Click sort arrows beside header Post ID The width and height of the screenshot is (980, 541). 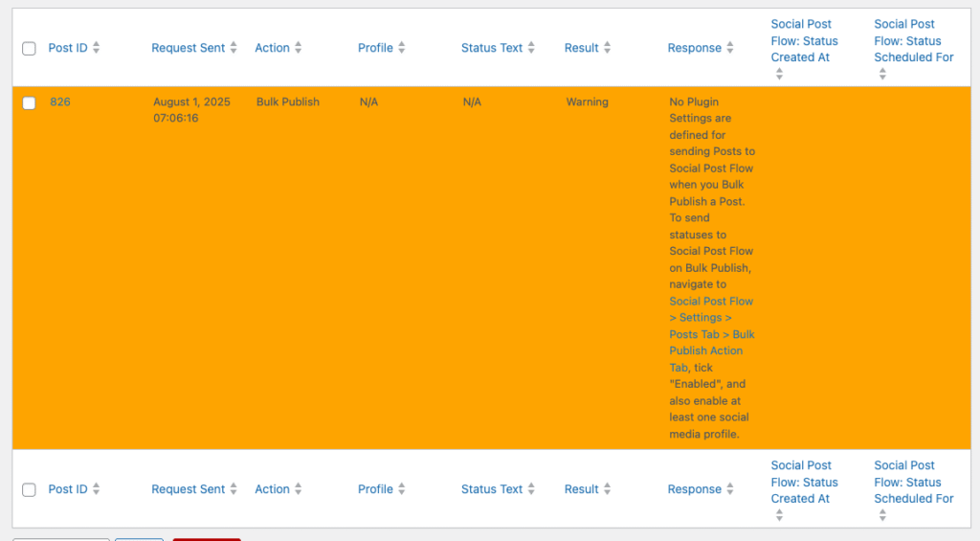(97, 48)
